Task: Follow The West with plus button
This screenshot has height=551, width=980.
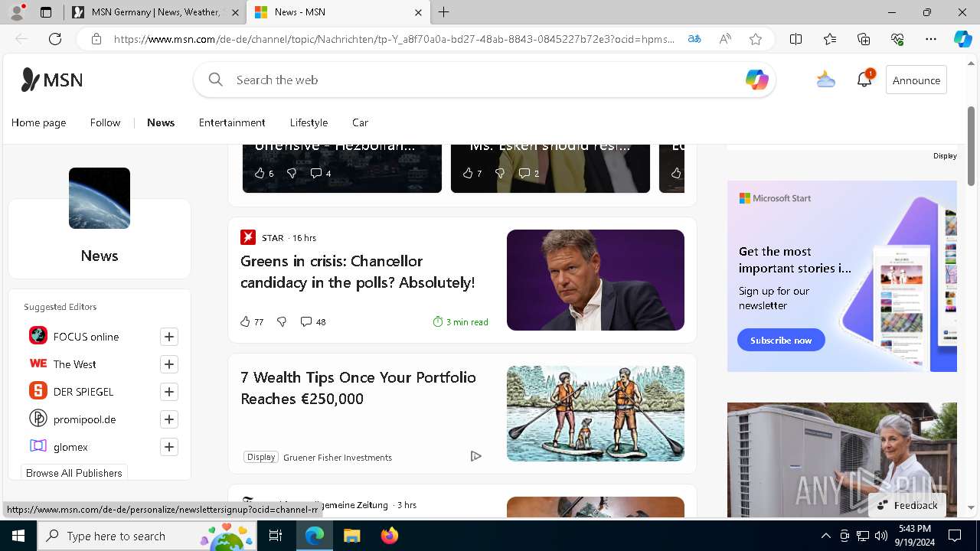Action: pyautogui.click(x=169, y=364)
